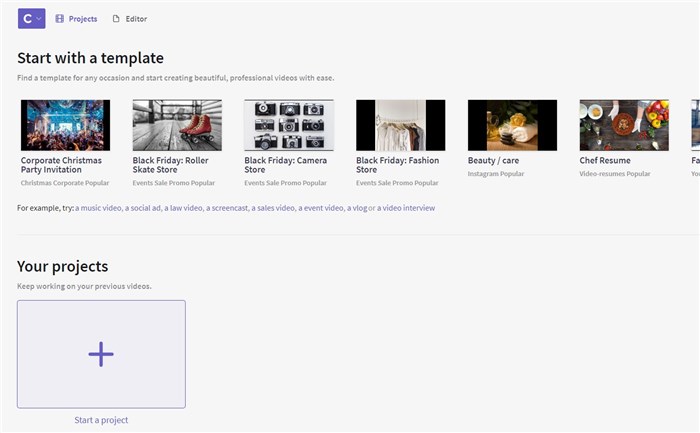This screenshot has width=700, height=433.
Task: Click 'Instagram Popular' tags under Beauty / care
Action: click(x=496, y=174)
